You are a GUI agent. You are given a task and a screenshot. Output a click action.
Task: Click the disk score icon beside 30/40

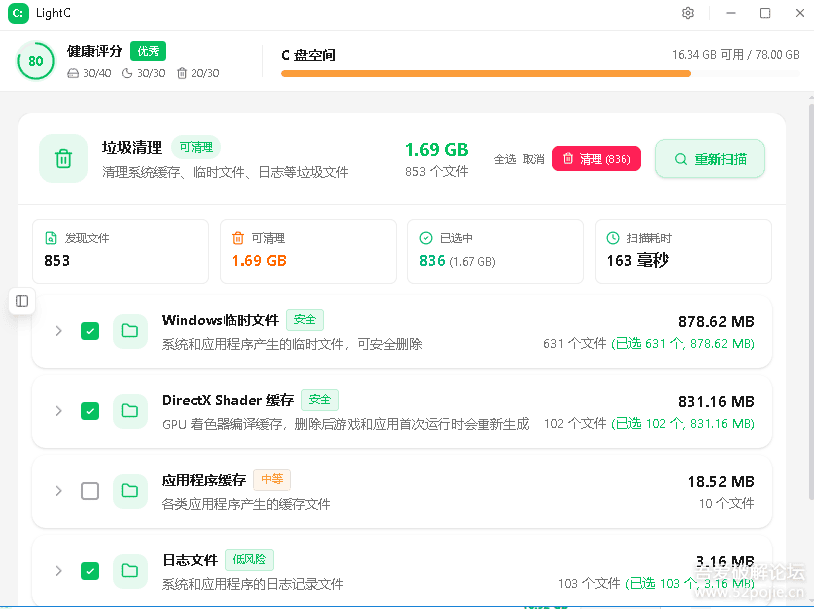click(x=73, y=73)
